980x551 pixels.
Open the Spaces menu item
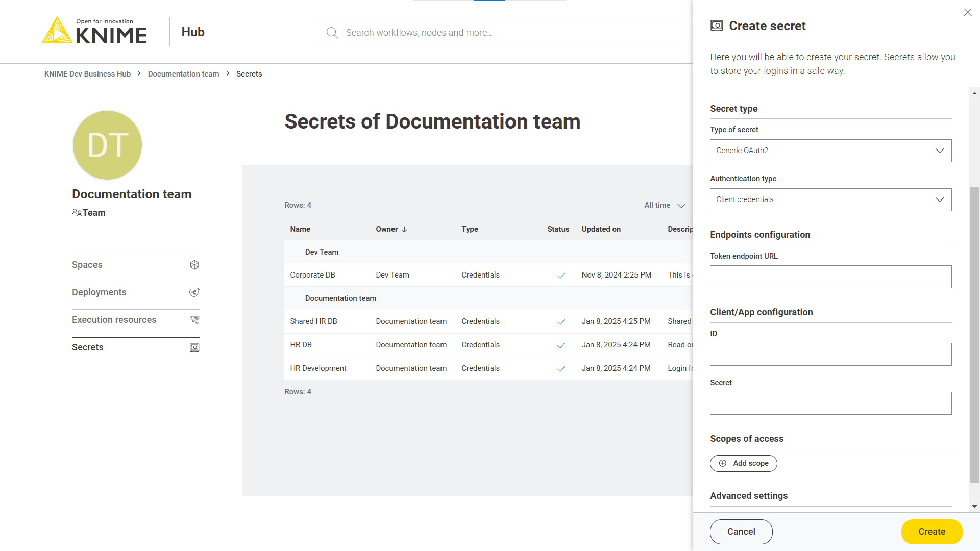(87, 265)
